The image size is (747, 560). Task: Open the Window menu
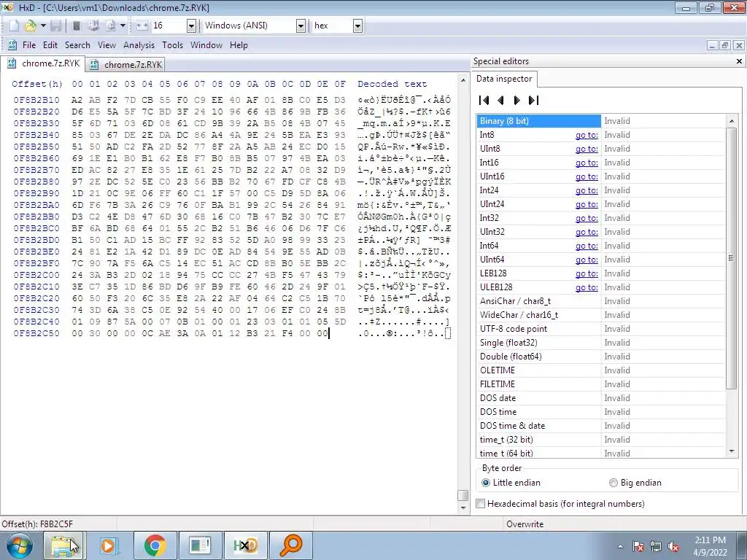pos(206,45)
